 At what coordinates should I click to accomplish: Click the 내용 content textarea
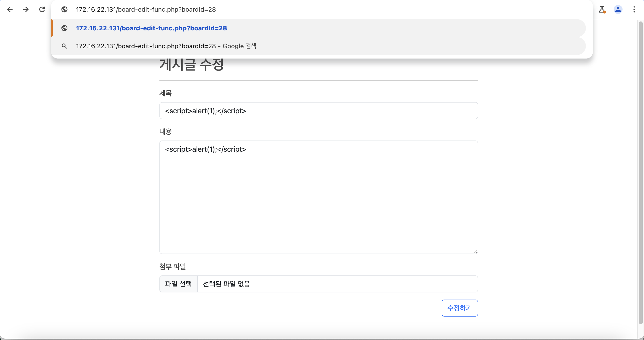click(318, 197)
